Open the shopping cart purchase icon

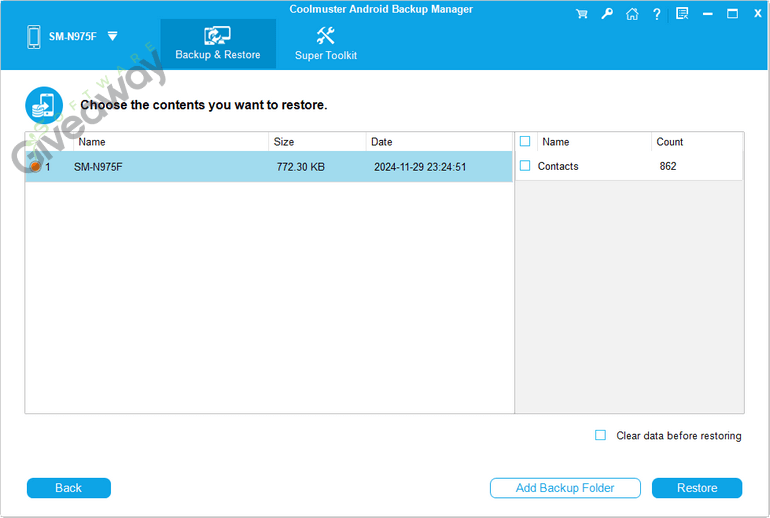point(582,14)
